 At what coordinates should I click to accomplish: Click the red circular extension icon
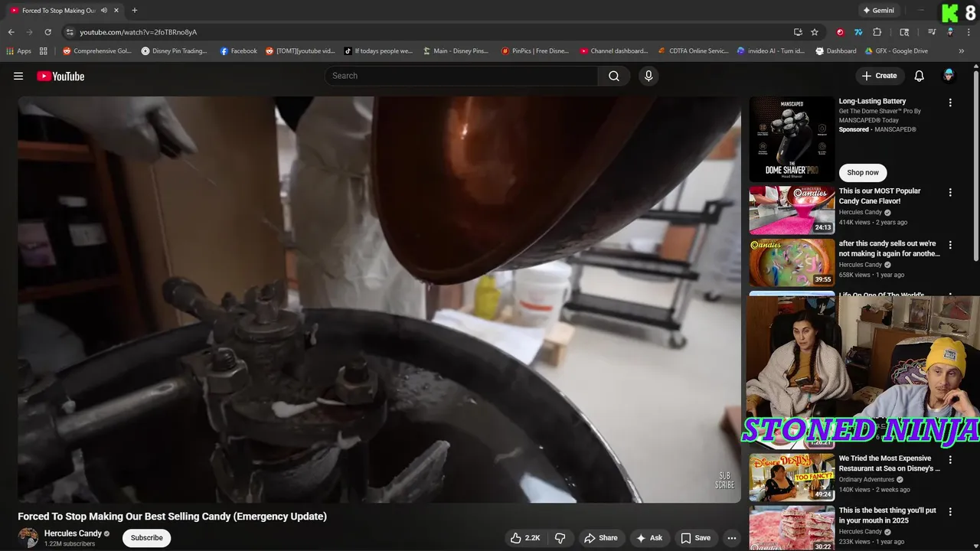[840, 32]
